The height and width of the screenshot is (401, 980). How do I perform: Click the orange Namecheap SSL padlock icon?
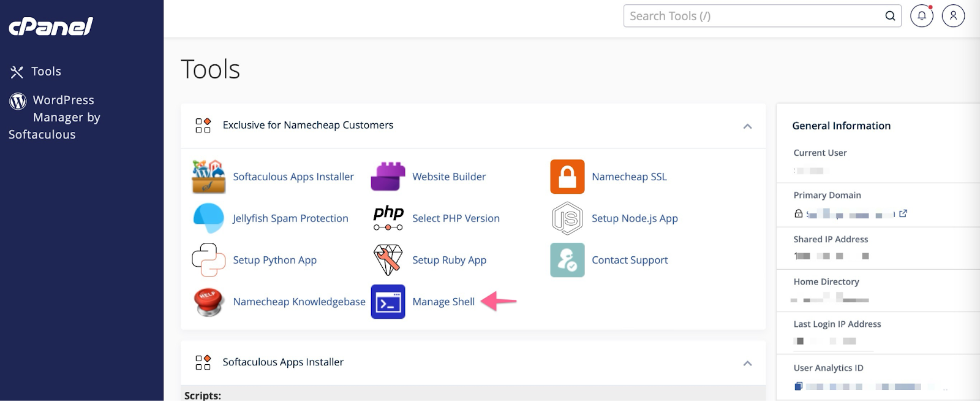[x=567, y=177]
